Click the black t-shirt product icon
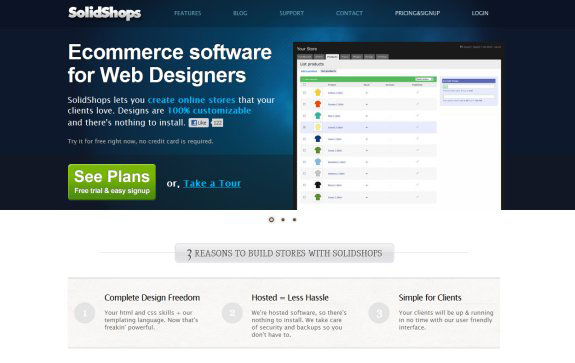575x363 pixels. [x=318, y=185]
